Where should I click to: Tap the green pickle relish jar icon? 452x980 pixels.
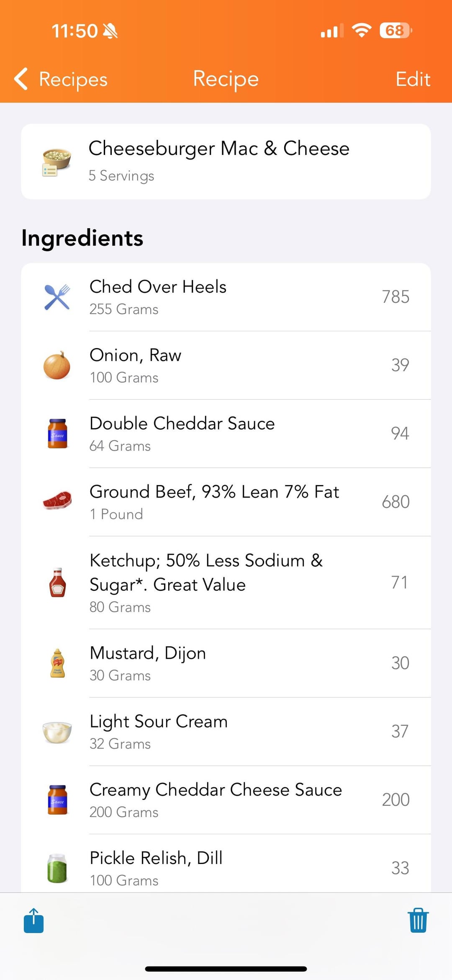57,868
